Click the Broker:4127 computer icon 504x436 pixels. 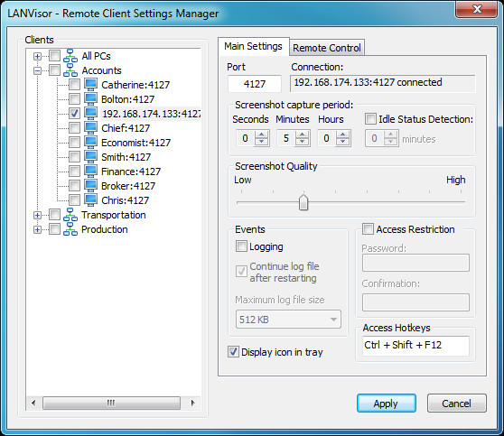pos(90,186)
